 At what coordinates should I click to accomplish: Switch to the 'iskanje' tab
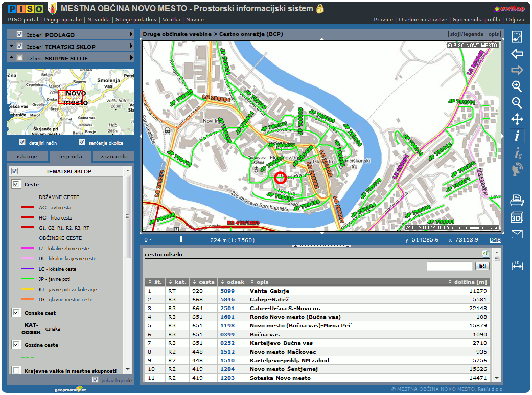tap(27, 157)
